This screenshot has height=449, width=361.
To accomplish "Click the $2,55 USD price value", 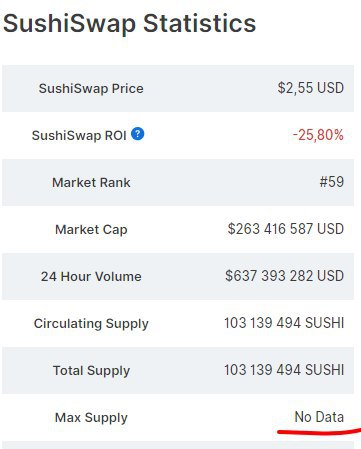I will [310, 88].
